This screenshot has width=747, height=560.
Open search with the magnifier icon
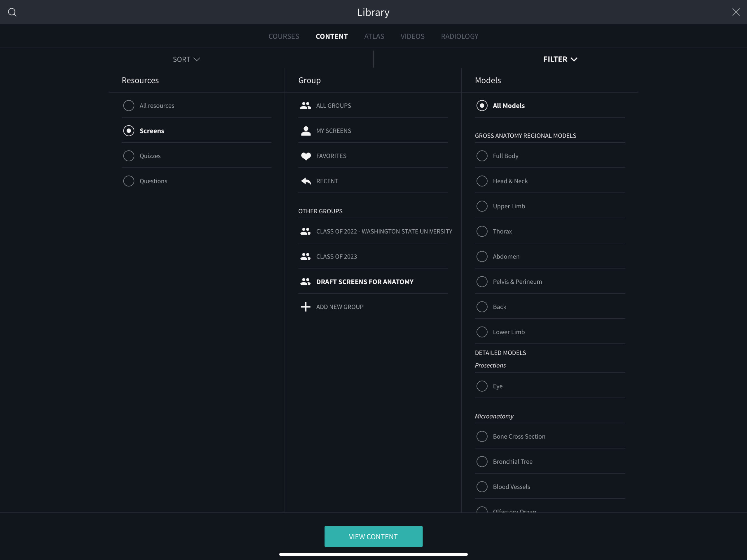coord(12,13)
